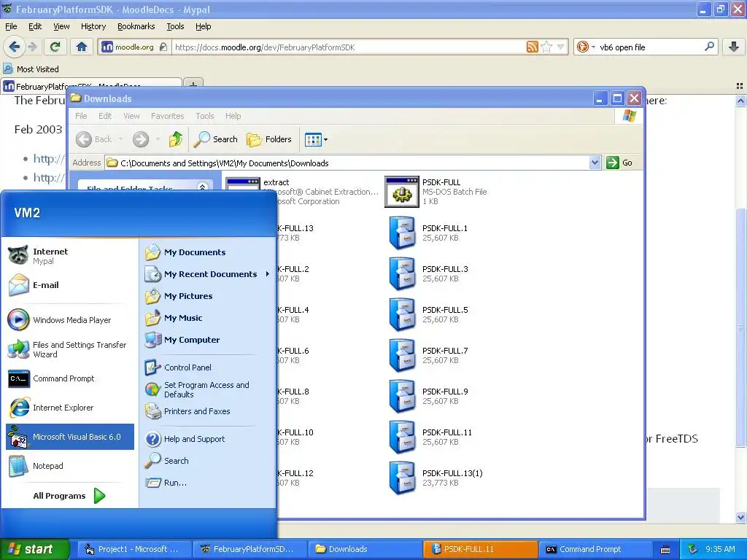
Task: Click RSS feed icon in address bar
Action: click(532, 47)
